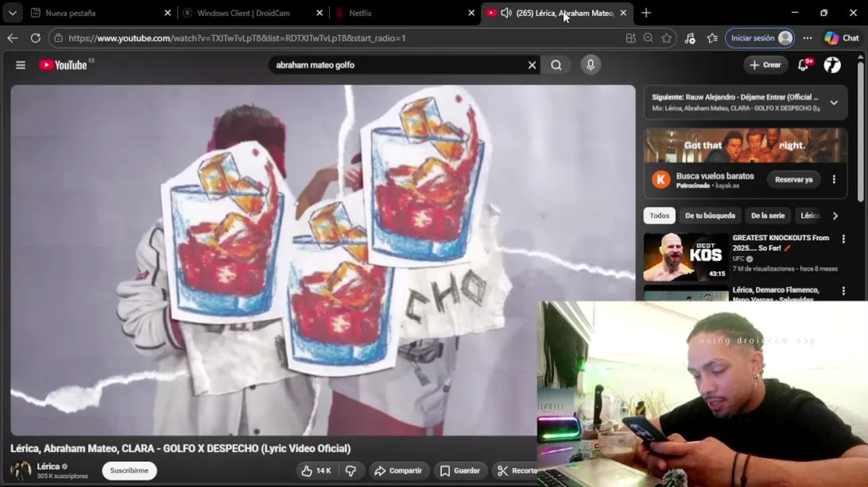Like the video (14 K thumbs up)
Viewport: 868px width, 487px height.
[x=316, y=471]
